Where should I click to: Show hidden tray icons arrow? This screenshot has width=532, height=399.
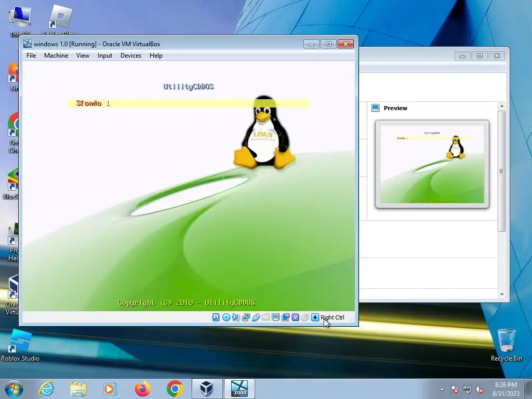442,389
